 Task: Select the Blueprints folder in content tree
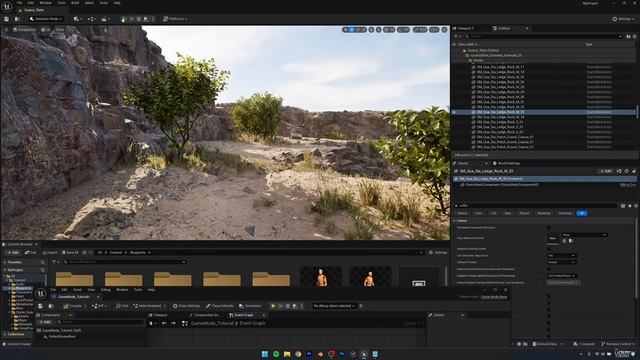click(23, 288)
